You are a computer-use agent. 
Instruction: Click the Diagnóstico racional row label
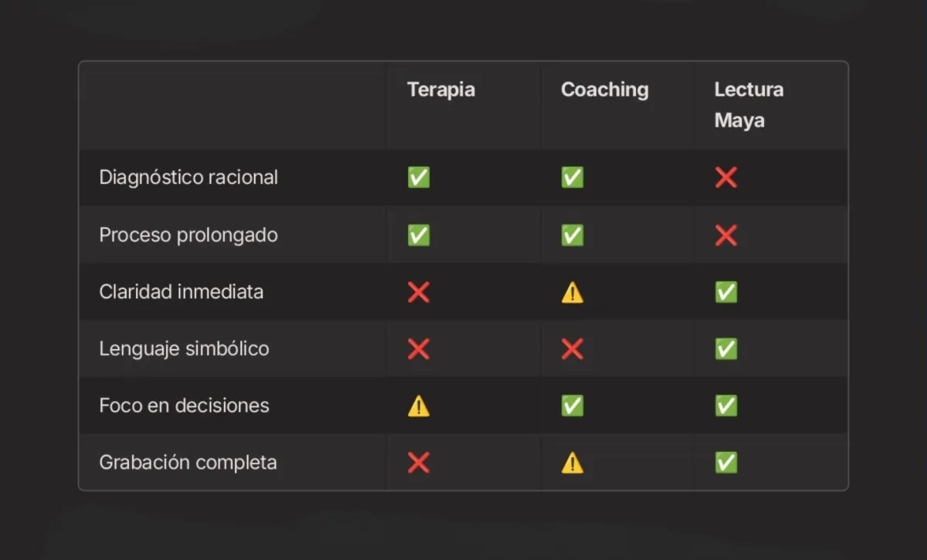[x=188, y=178]
